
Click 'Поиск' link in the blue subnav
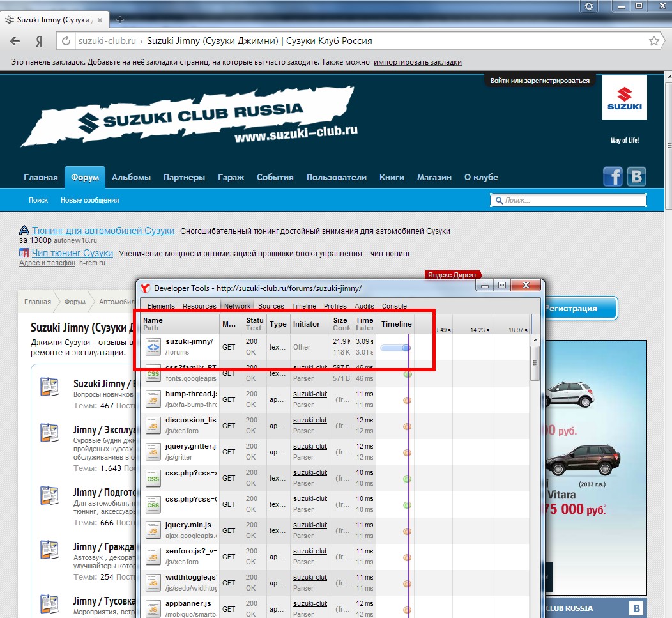click(38, 200)
